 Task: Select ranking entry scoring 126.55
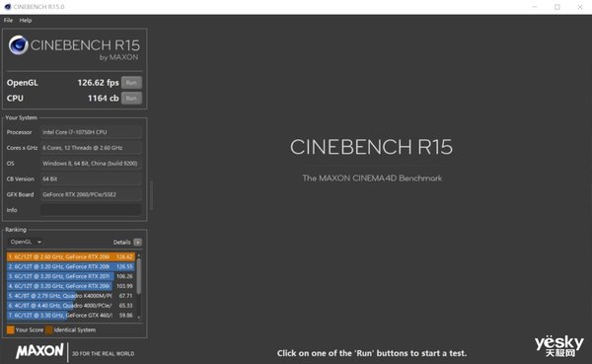click(x=71, y=266)
